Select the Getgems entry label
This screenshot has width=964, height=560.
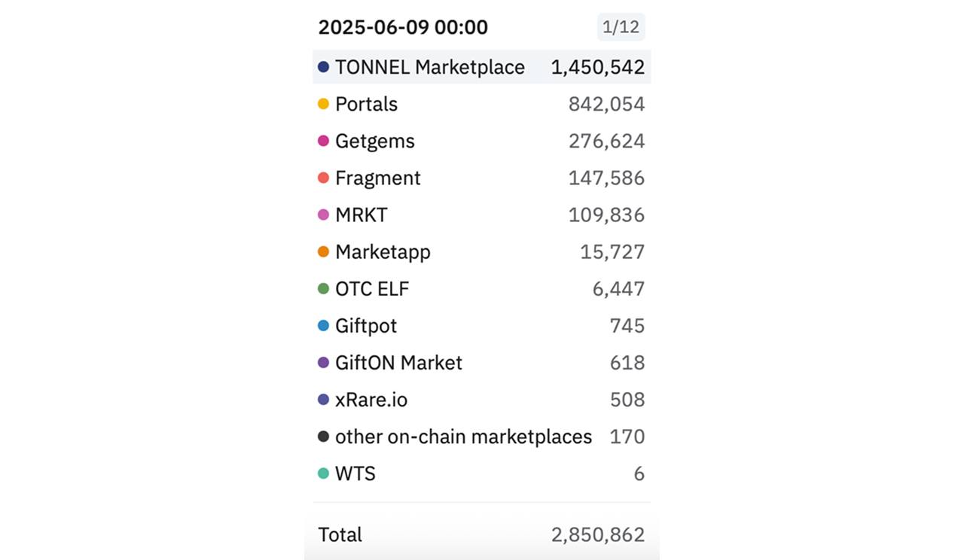click(374, 141)
